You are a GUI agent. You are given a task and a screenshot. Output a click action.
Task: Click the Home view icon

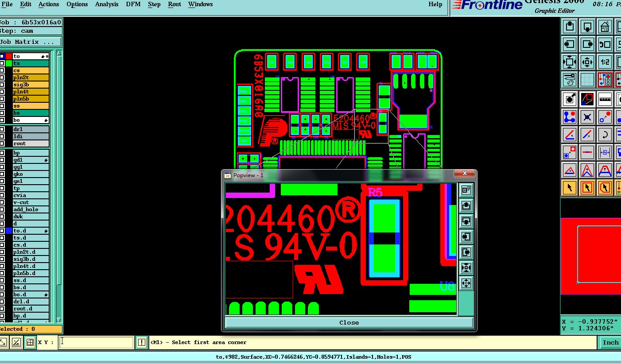click(605, 27)
